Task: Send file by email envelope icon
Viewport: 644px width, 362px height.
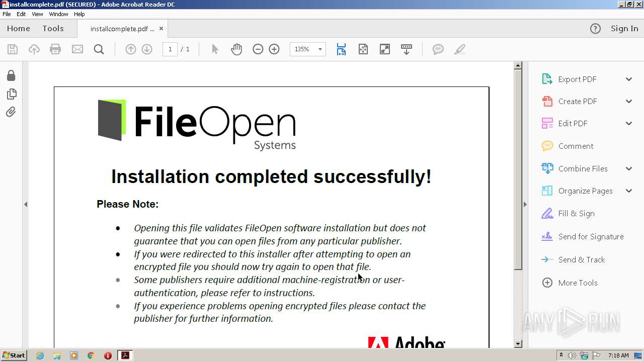Action: (x=77, y=49)
